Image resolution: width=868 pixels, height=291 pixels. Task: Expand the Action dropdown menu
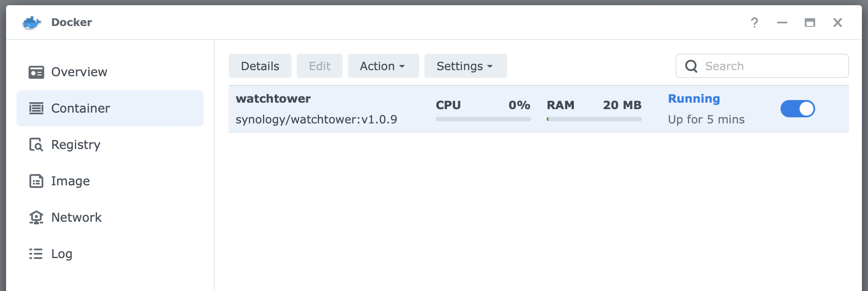coord(383,66)
